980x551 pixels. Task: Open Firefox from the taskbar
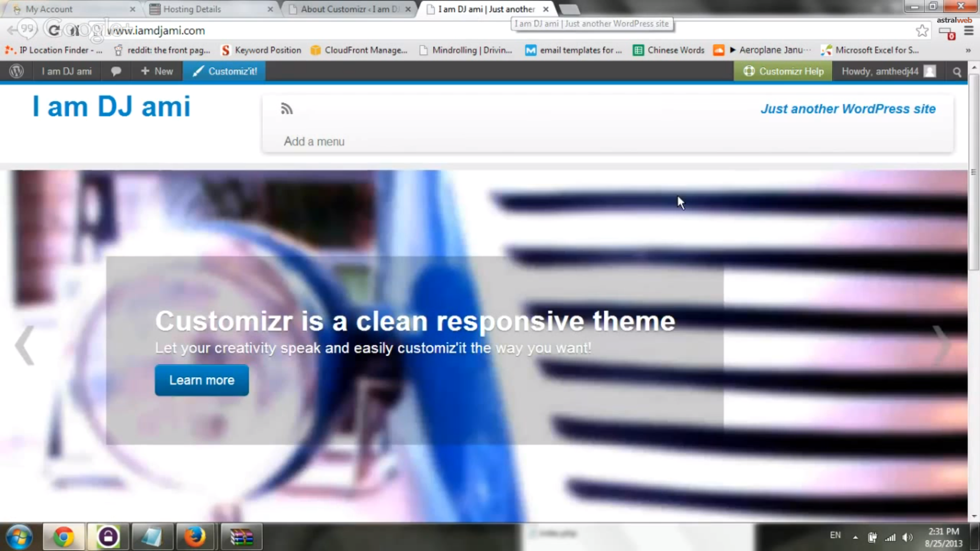point(195,537)
